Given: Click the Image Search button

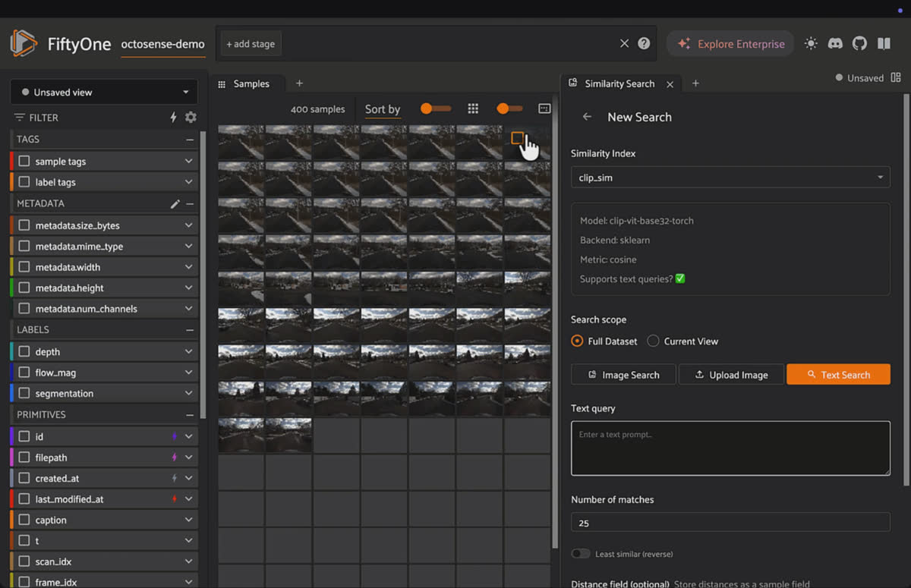Looking at the screenshot, I should [x=623, y=375].
